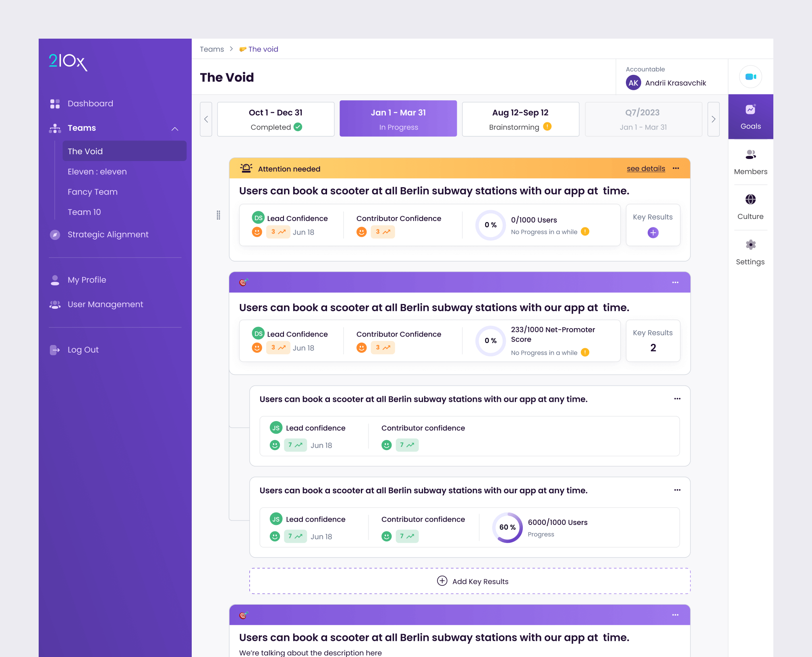
Task: Select Eleven eleven team from sidebar
Action: pyautogui.click(x=97, y=171)
